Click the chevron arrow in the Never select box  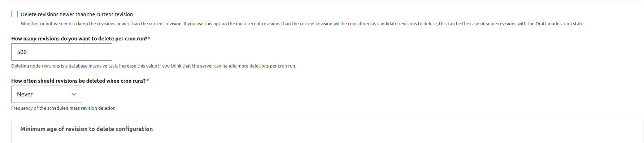tap(74, 94)
